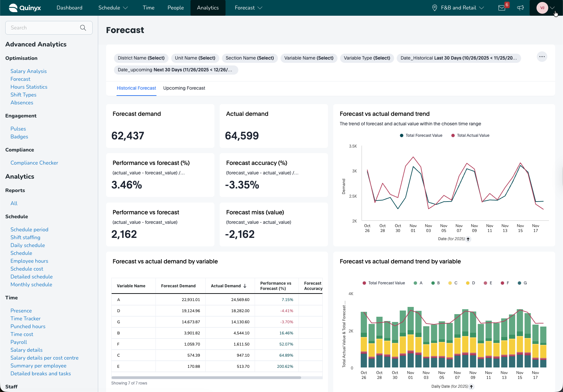The height and width of the screenshot is (392, 563).
Task: Open the three-dot filter options menu
Action: pos(542,57)
